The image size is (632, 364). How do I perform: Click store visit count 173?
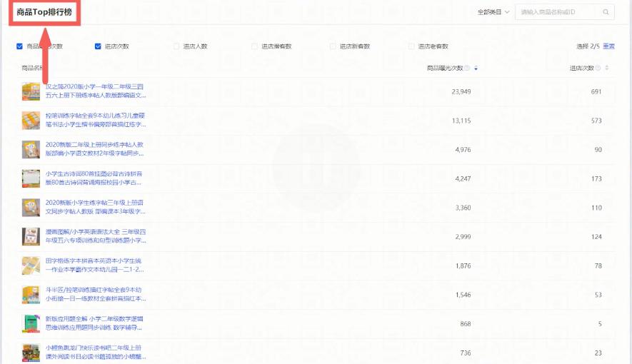point(596,178)
